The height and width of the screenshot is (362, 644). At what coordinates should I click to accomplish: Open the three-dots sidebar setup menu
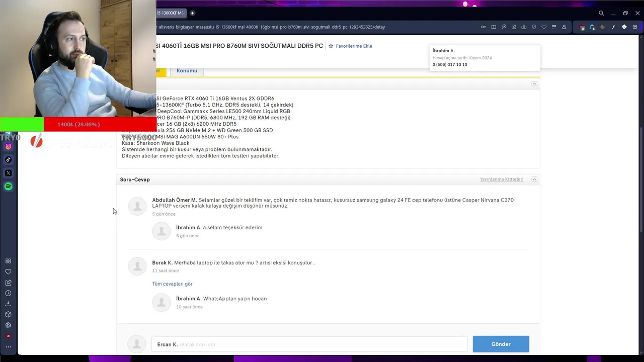(8, 347)
